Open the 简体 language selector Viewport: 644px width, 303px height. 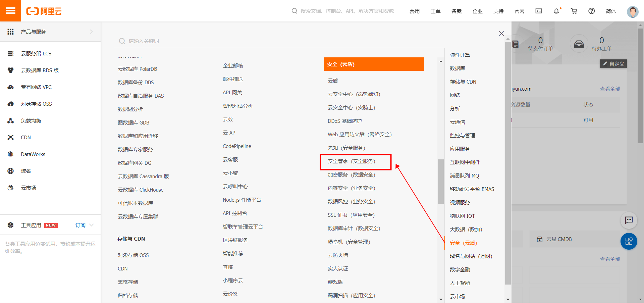tap(611, 11)
